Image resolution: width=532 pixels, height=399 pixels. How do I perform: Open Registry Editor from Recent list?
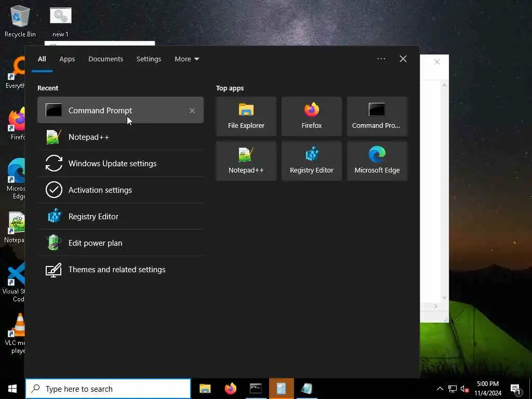click(x=121, y=217)
